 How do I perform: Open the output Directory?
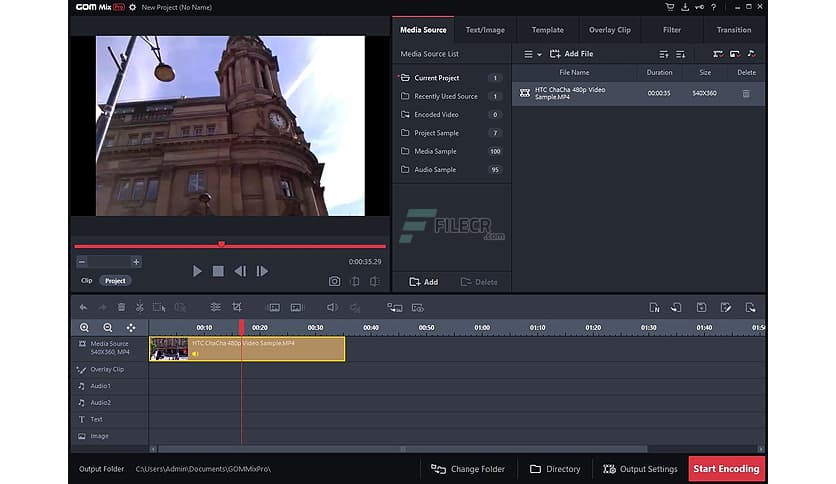pos(555,469)
